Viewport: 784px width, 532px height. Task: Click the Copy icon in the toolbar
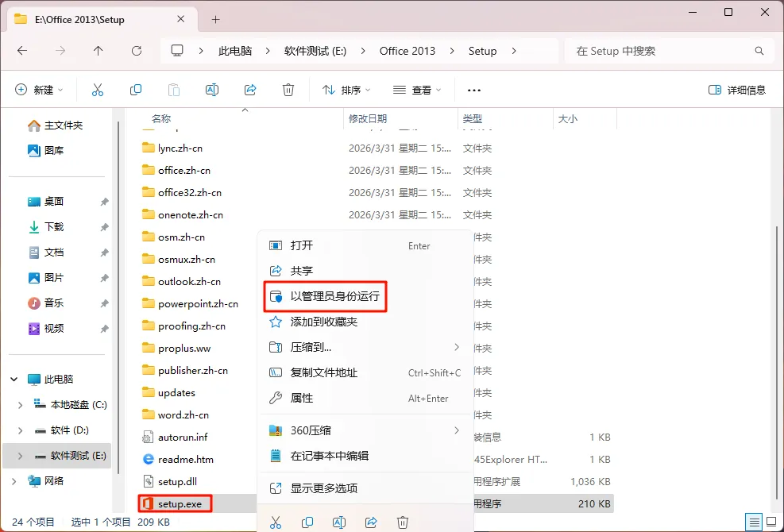pos(136,90)
